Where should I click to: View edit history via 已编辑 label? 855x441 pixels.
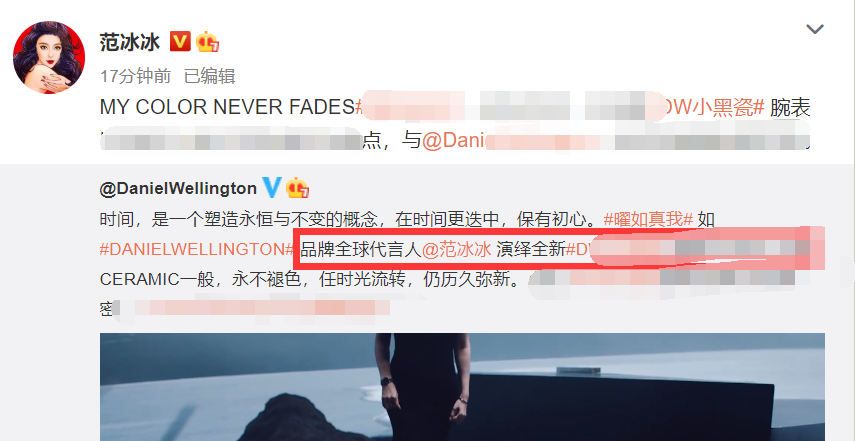210,76
